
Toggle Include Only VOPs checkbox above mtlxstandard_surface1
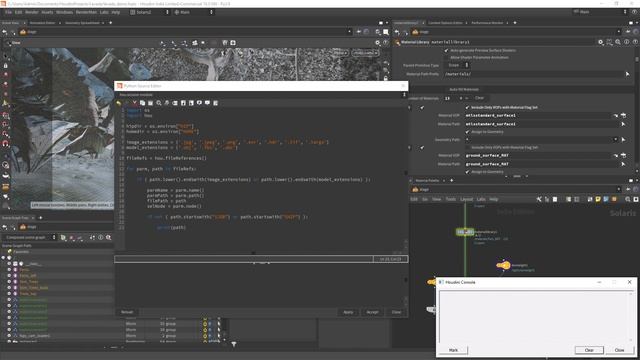[x=467, y=107]
